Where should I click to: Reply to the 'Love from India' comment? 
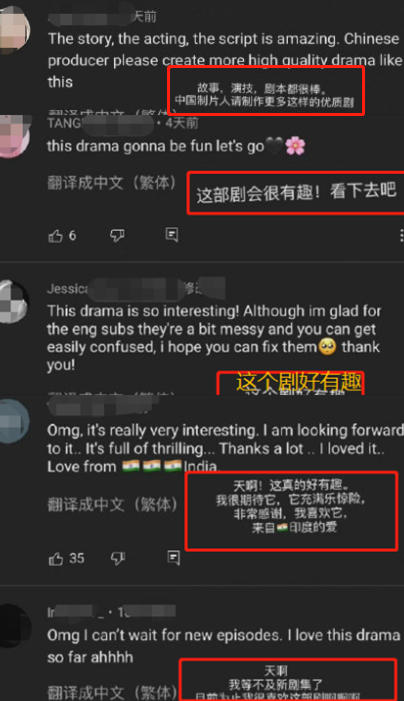point(173,558)
